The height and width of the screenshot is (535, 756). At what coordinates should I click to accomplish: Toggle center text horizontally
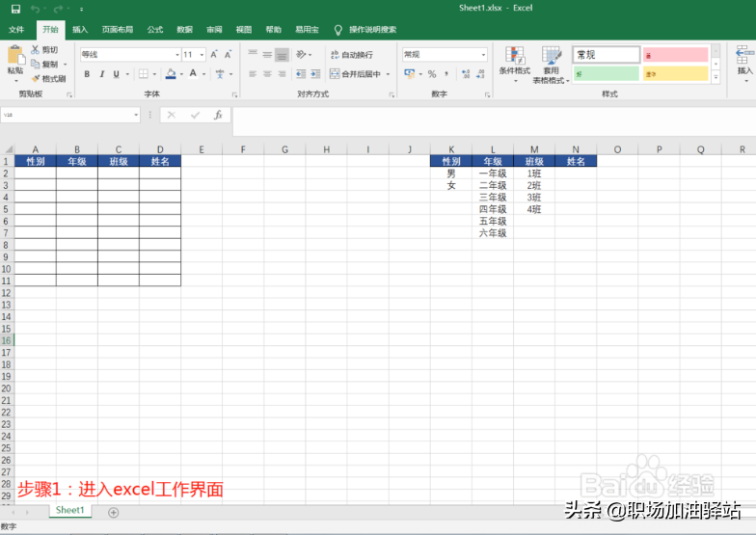pos(267,73)
